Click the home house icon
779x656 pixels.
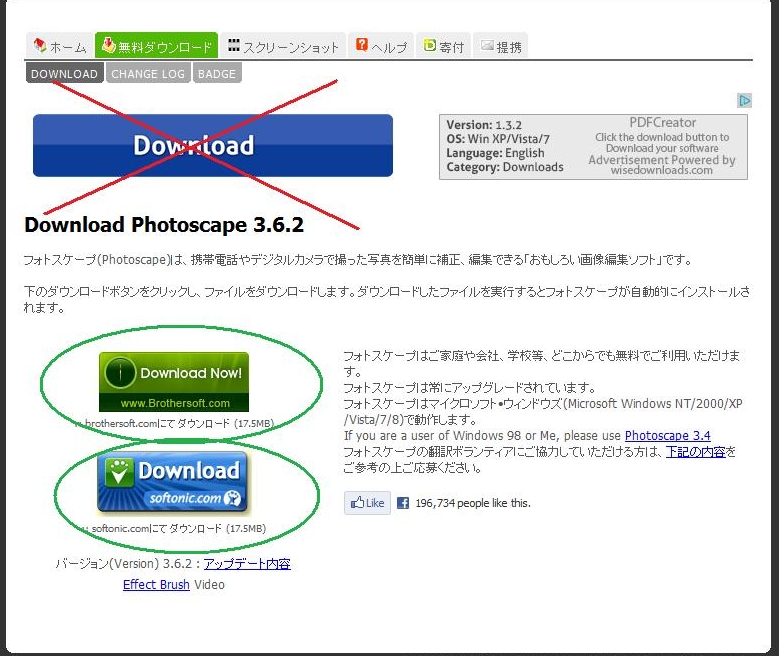click(40, 46)
